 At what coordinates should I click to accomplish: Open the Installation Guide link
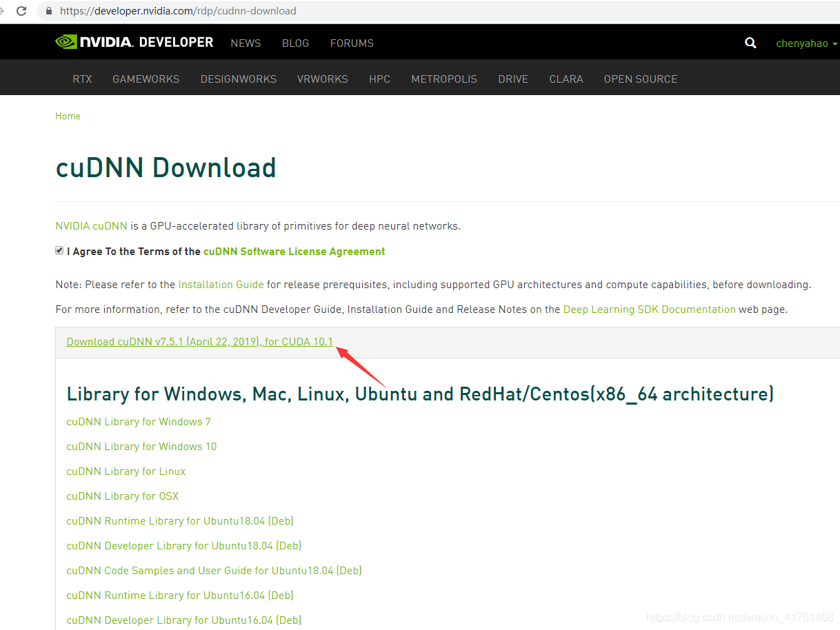click(x=221, y=285)
